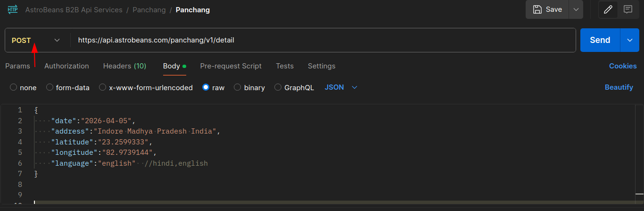
Task: Select the binary radio option
Action: tap(238, 87)
